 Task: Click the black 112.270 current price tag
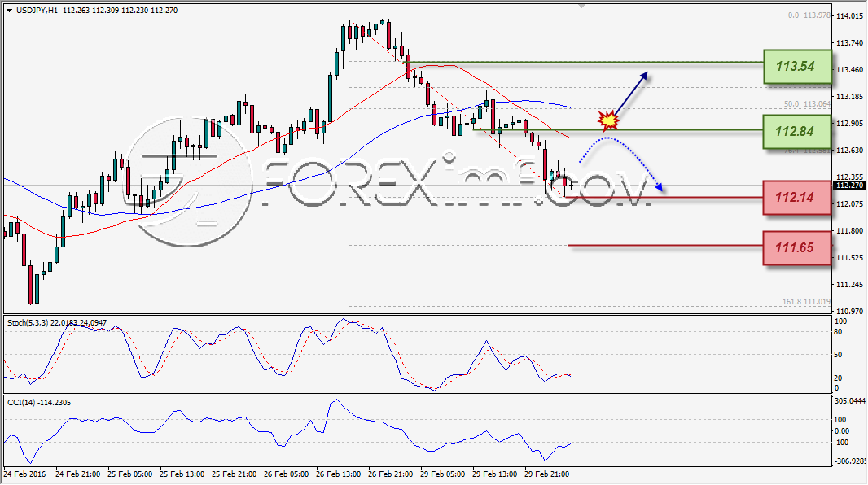850,186
